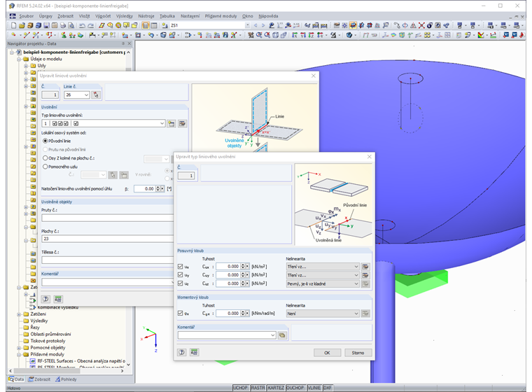Edit uy friction nonlinearity icon
532x392 pixels.
365,275
